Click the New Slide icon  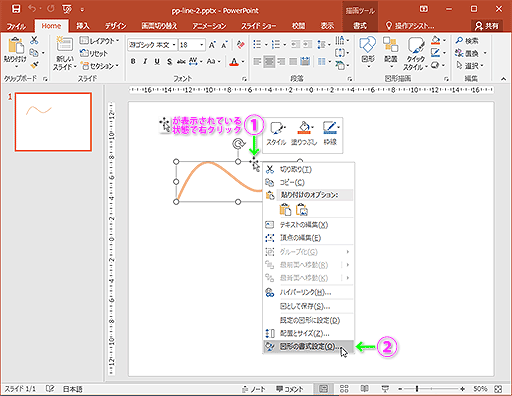coord(64,44)
